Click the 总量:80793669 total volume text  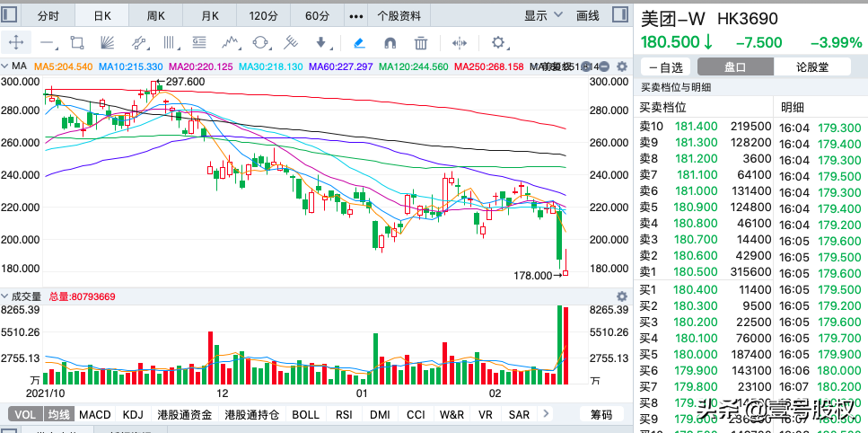tap(82, 296)
